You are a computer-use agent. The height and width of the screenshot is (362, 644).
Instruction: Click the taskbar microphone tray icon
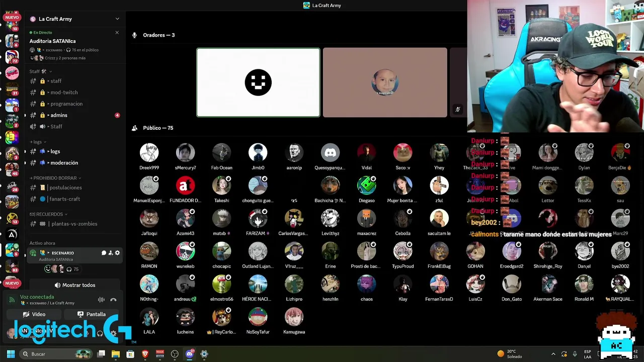[x=575, y=354]
